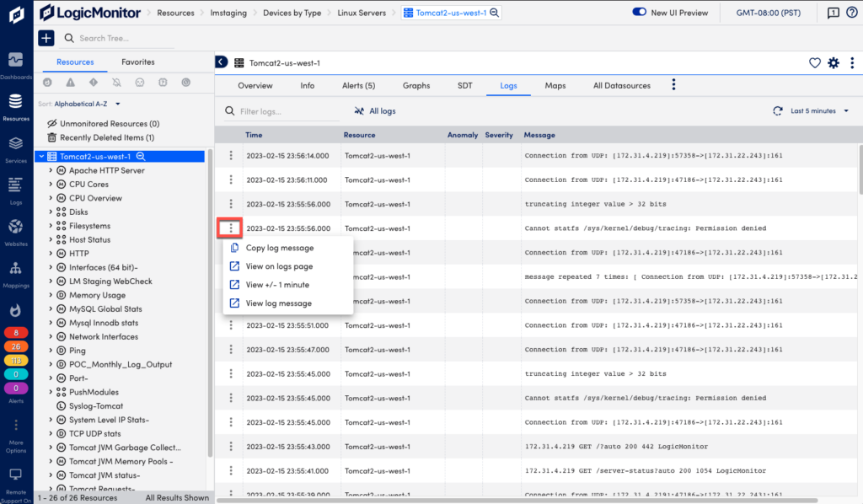The width and height of the screenshot is (863, 504).
Task: Click the resource tree vertical scrollbar
Action: (210, 303)
